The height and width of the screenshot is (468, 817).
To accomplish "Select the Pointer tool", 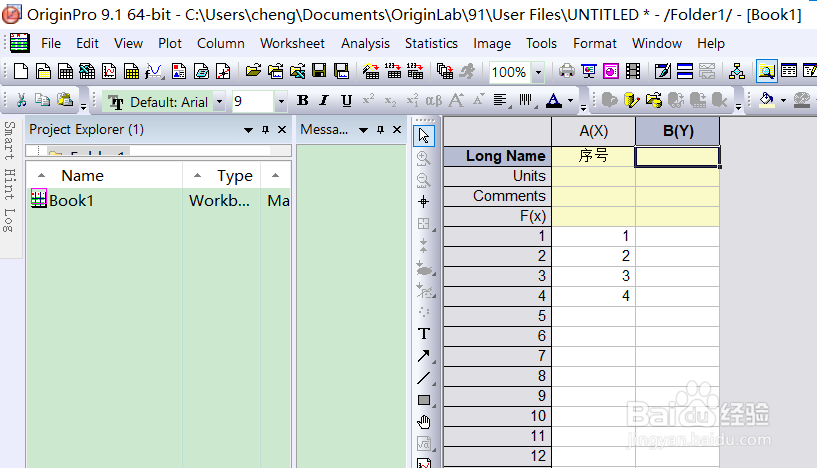I will pos(424,136).
